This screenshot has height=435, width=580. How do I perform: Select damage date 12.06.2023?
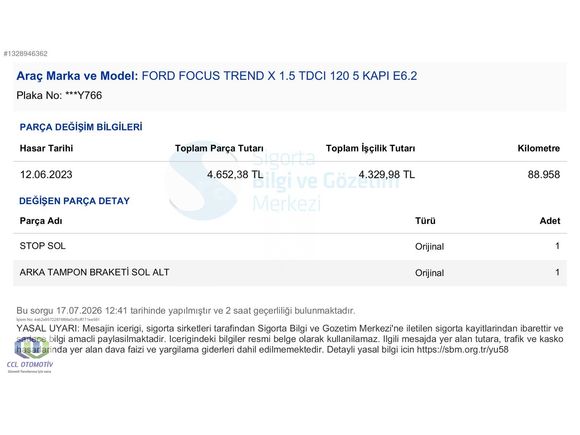tap(46, 175)
